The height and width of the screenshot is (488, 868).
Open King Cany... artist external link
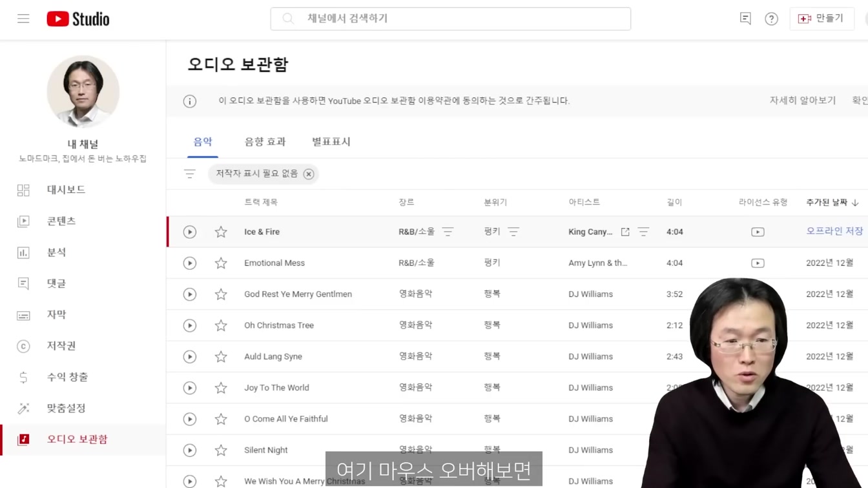(x=625, y=232)
